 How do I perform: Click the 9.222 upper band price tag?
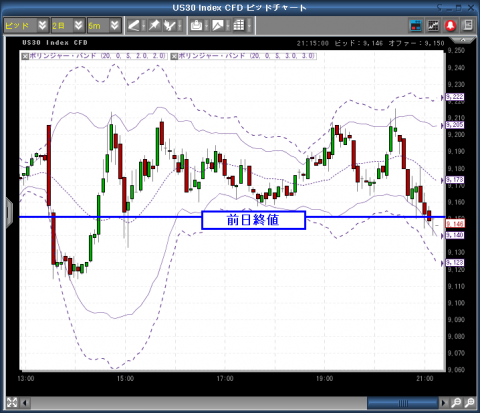pos(454,97)
